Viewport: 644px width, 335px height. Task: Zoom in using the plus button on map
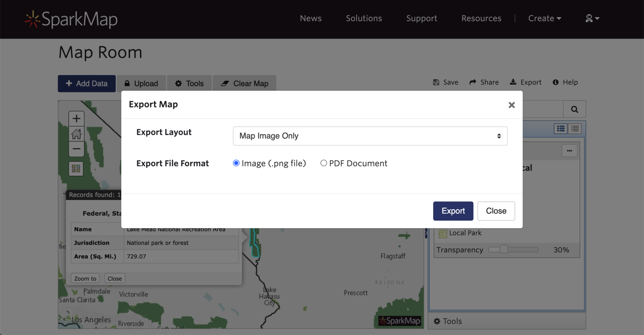76,118
